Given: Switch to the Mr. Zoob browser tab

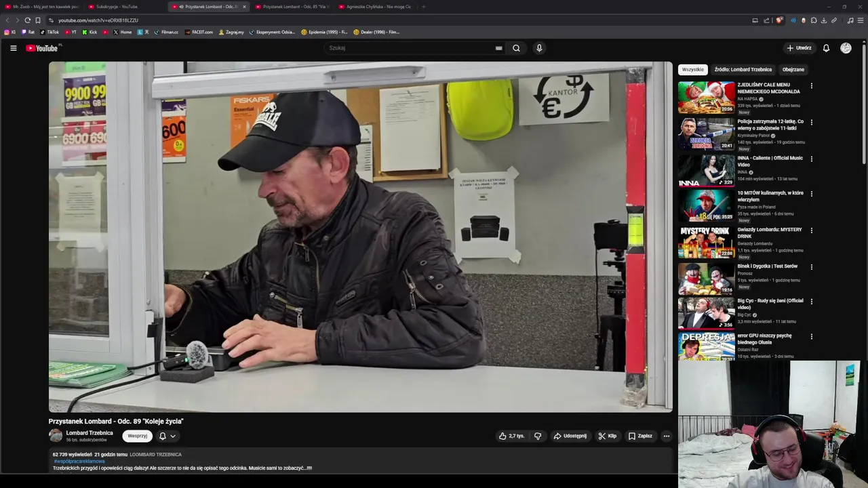Looking at the screenshot, I should [42, 7].
